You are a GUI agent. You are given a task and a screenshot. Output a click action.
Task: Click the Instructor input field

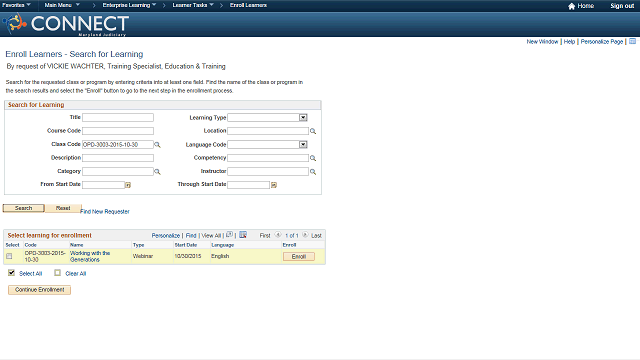tap(268, 171)
